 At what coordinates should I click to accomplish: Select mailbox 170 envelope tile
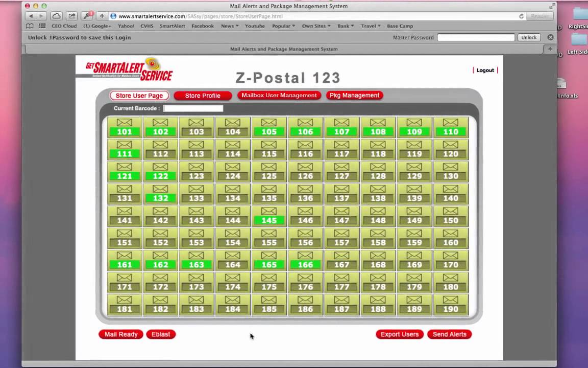[x=451, y=260]
